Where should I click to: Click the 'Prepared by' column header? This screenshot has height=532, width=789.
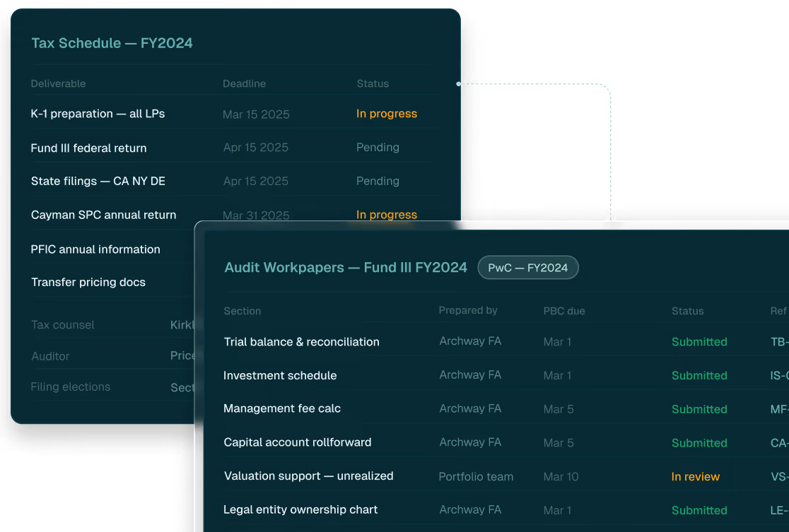[468, 310]
